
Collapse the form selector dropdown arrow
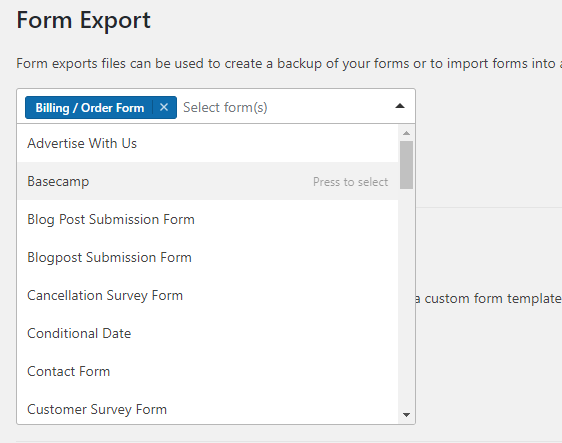click(400, 106)
